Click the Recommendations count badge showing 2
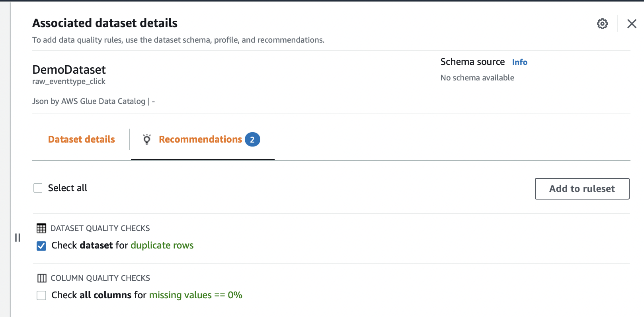The height and width of the screenshot is (317, 644). point(252,140)
